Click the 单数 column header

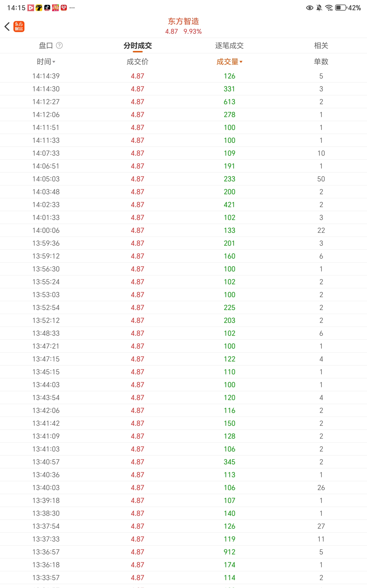321,62
